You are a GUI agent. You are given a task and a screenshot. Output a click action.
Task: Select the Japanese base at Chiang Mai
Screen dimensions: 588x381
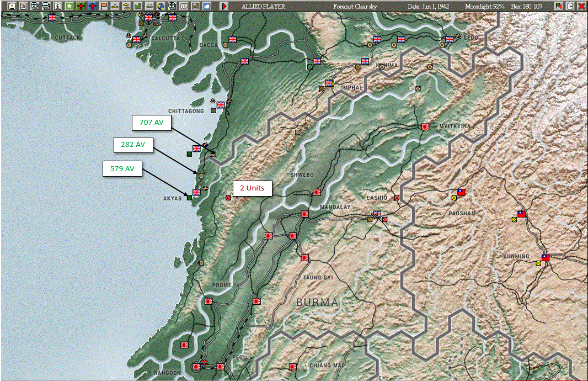(292, 367)
